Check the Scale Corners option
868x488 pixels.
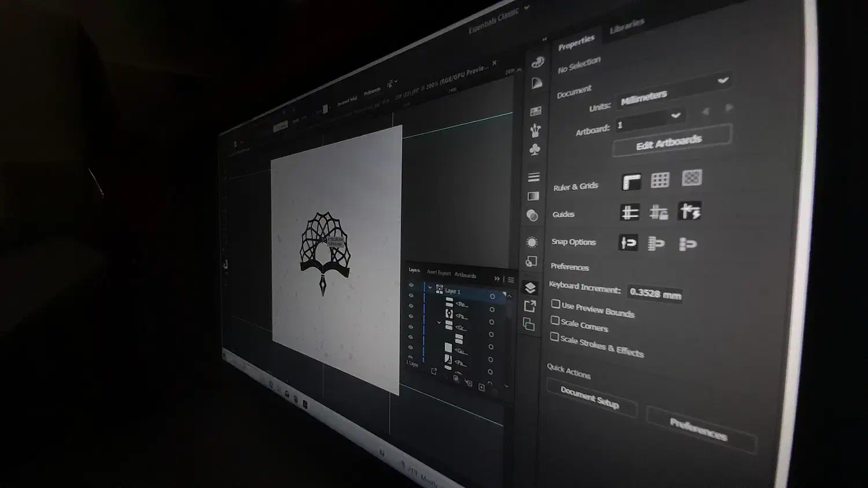tap(555, 320)
